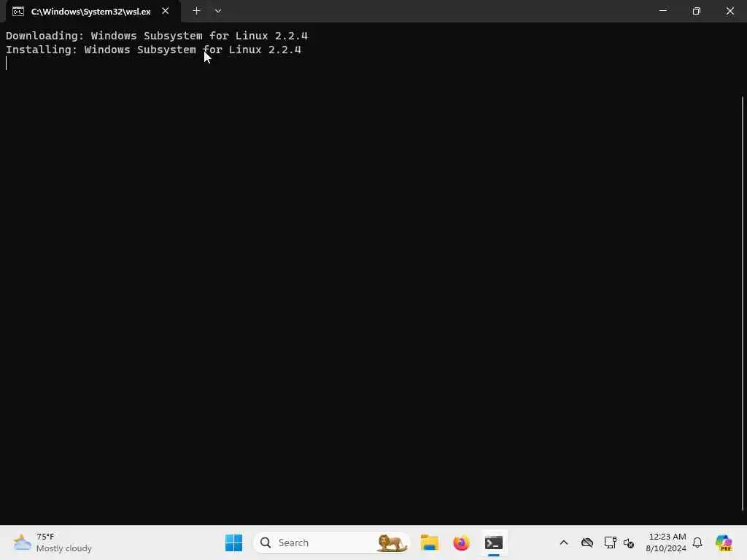The width and height of the screenshot is (747, 560).
Task: Open the clock showing 12:23 AM
Action: pos(667,537)
